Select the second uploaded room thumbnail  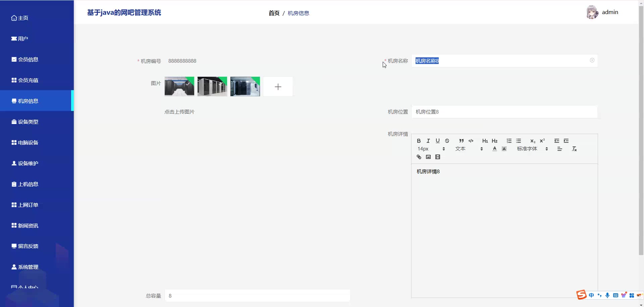point(212,86)
